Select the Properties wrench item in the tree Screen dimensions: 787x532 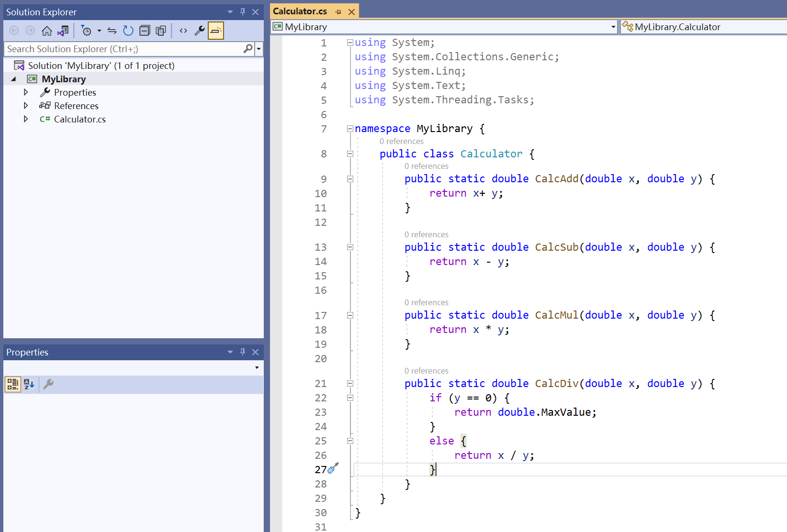pos(75,92)
